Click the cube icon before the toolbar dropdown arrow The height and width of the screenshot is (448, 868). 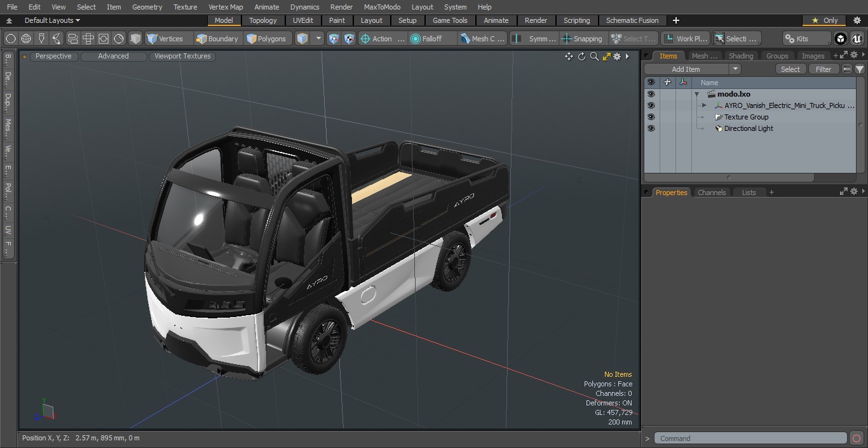[x=302, y=39]
